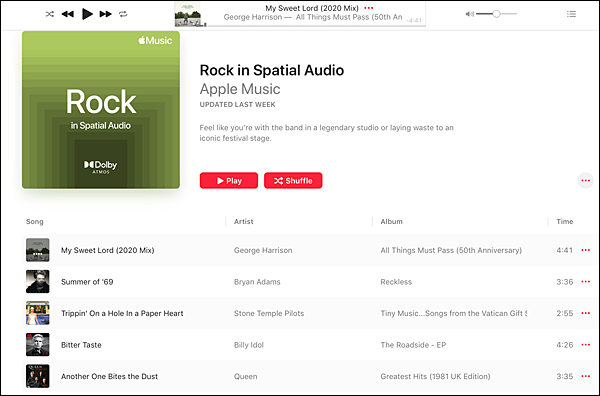Open the playlist's more options circle button
600x396 pixels.
(585, 181)
